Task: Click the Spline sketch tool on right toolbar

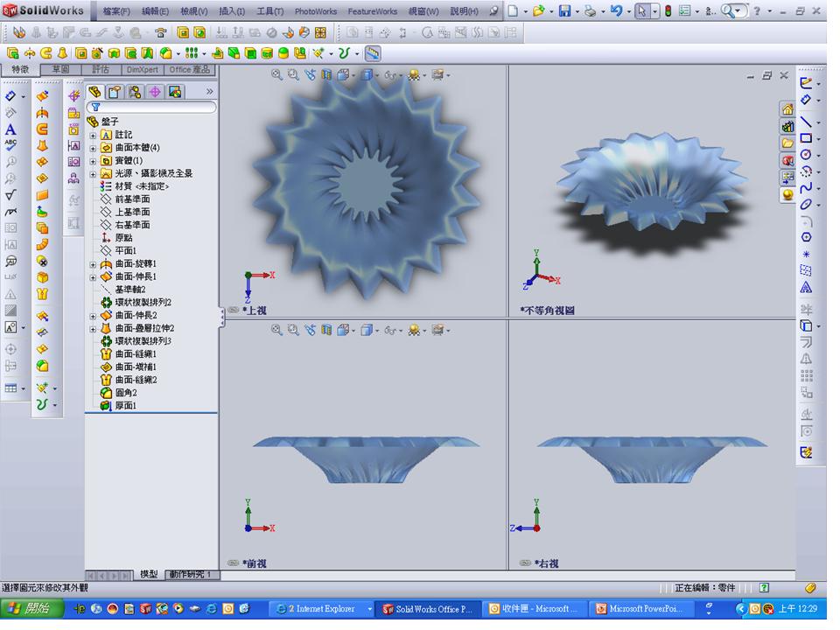Action: click(x=806, y=187)
